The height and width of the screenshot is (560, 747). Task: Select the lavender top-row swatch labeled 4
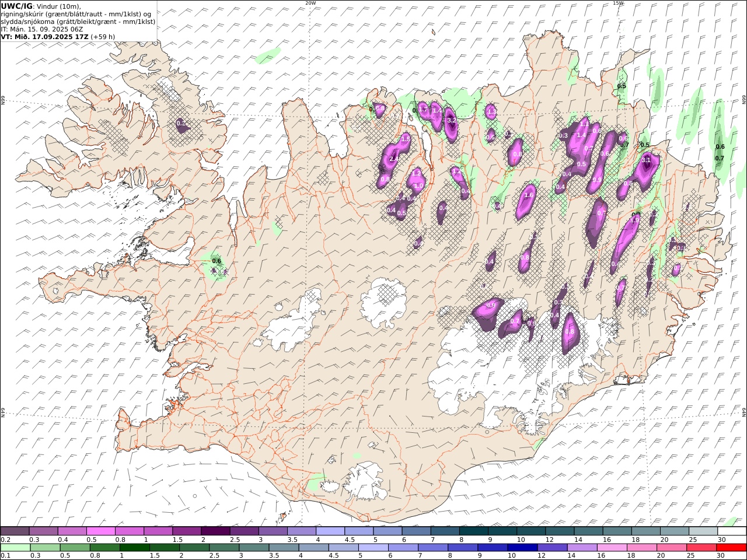pos(330,531)
